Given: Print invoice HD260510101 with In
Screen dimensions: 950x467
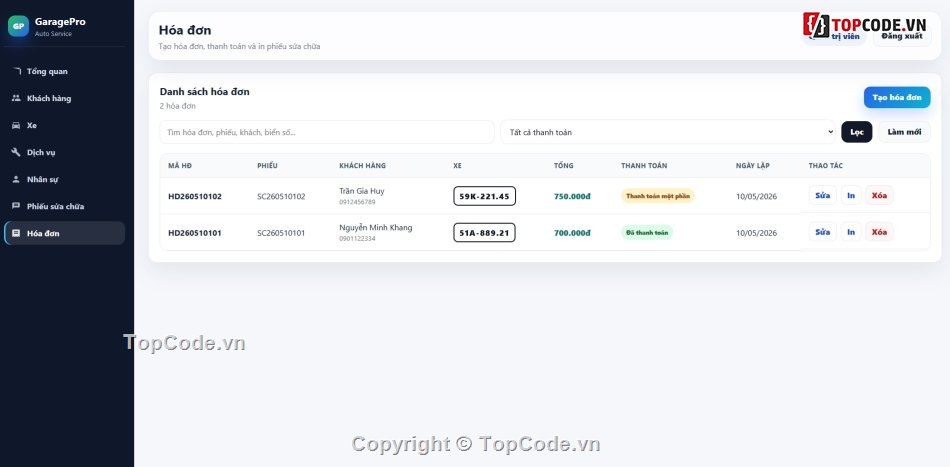Looking at the screenshot, I should pyautogui.click(x=851, y=232).
